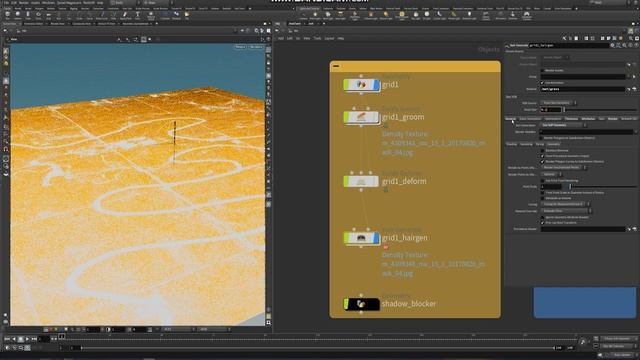640x360 pixels.
Task: Toggle Render Polygon Curves as Subdivision checkbox
Action: (x=542, y=162)
